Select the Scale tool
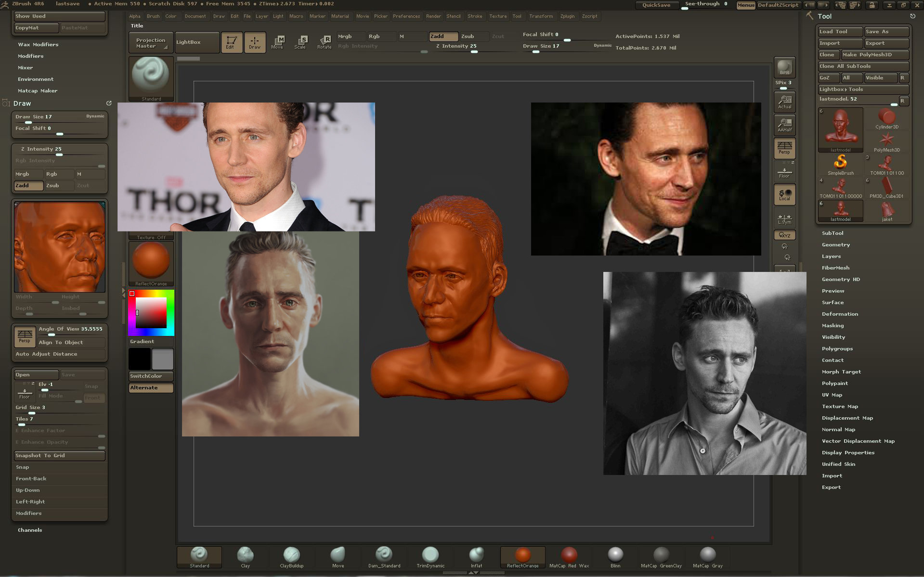This screenshot has height=577, width=924. click(301, 42)
